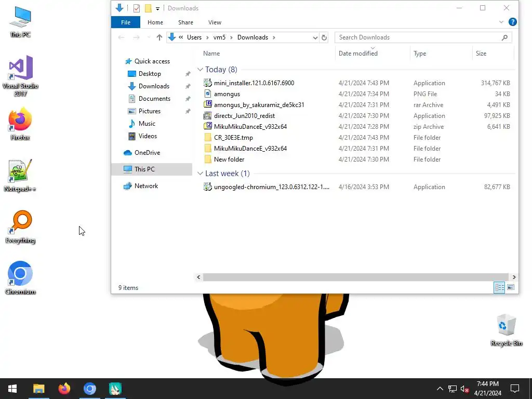Open This PC desktop icon

click(x=20, y=22)
